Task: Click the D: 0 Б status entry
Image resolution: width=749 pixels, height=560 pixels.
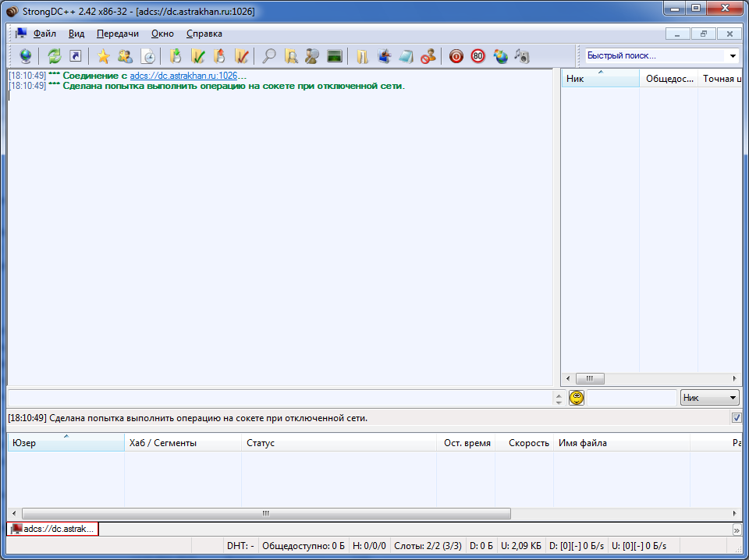Action: pyautogui.click(x=481, y=546)
